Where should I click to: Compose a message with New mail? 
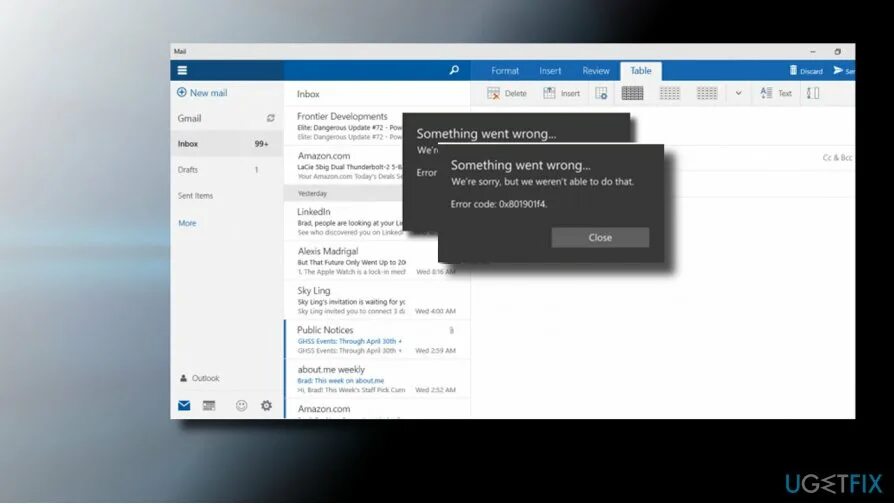[202, 92]
